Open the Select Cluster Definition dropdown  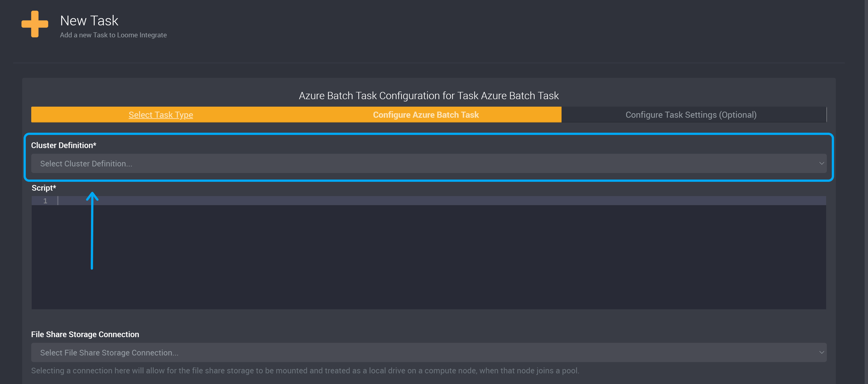[429, 163]
